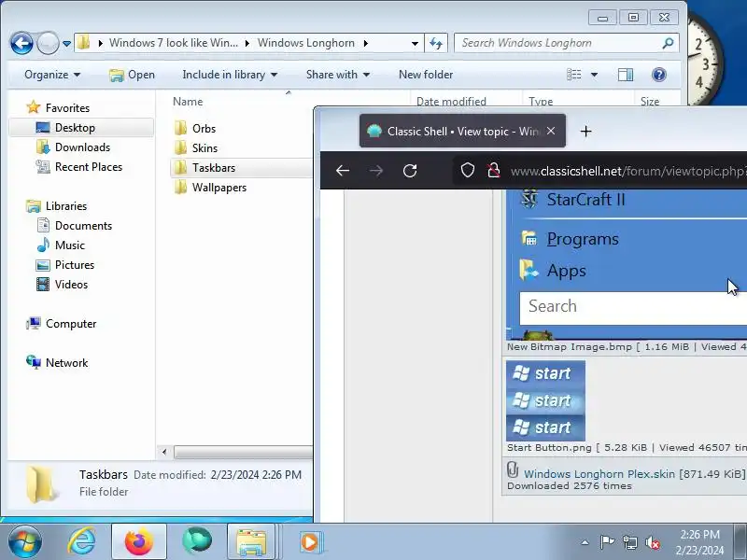Open Classic Shell-like green taskbar app

pos(197,541)
